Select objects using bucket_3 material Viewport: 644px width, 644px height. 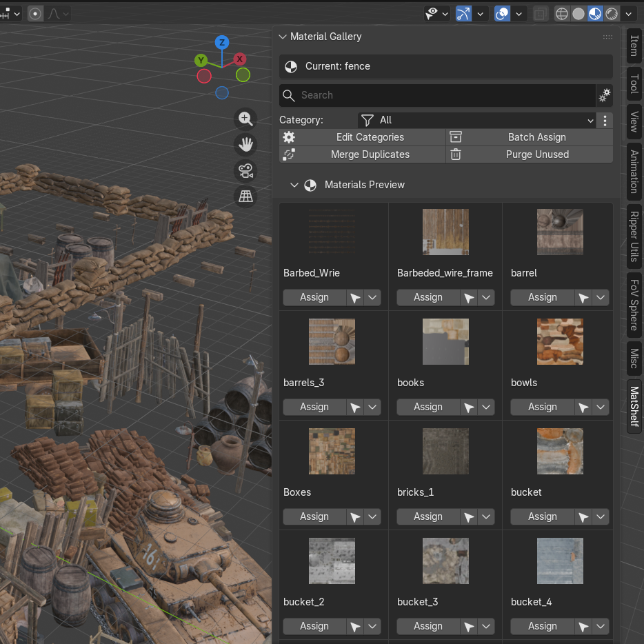pyautogui.click(x=469, y=626)
